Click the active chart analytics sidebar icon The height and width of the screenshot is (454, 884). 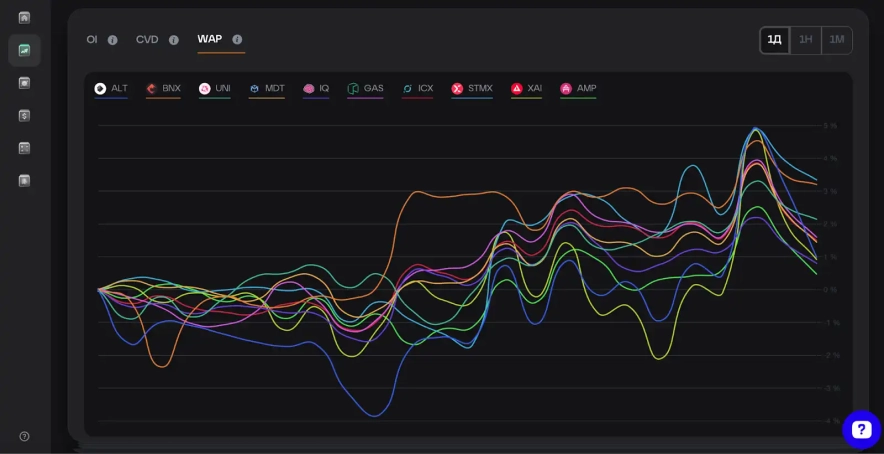coord(24,50)
